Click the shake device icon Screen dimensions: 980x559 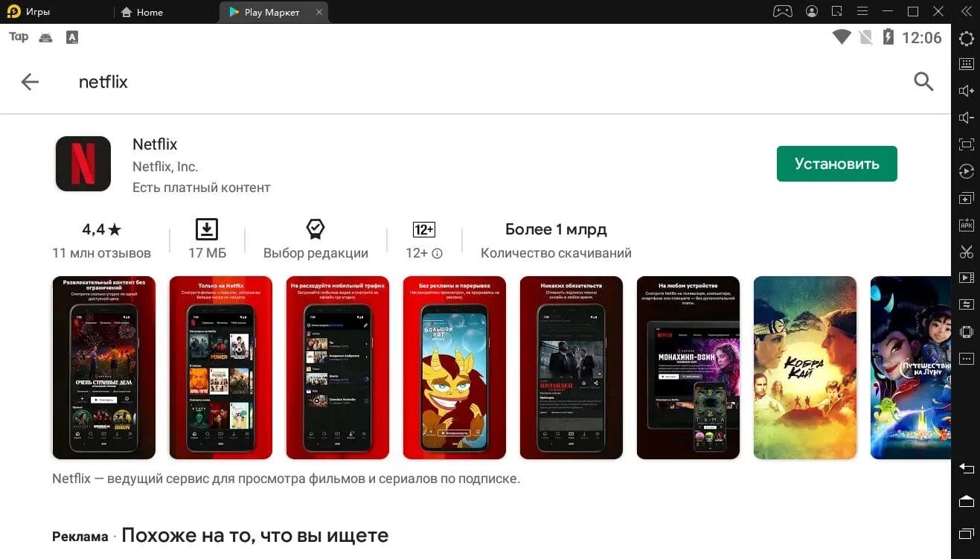(x=966, y=332)
